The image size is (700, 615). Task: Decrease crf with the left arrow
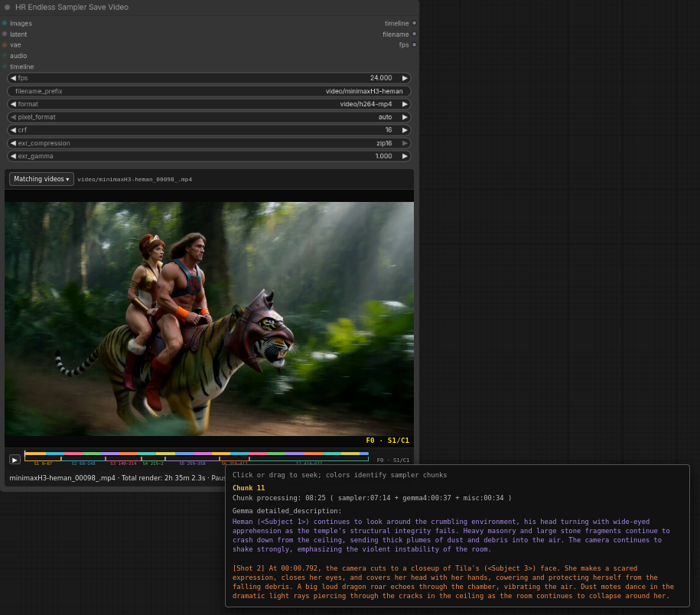pos(14,130)
